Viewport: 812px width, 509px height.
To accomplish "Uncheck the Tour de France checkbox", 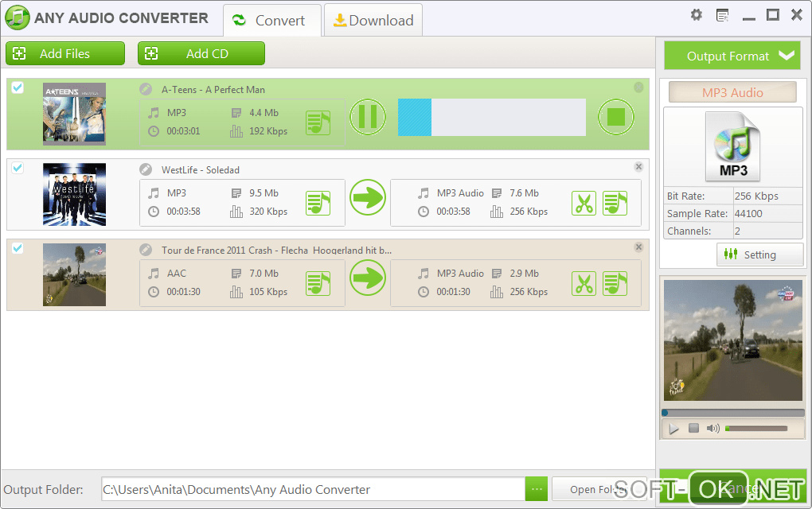I will click(x=18, y=248).
